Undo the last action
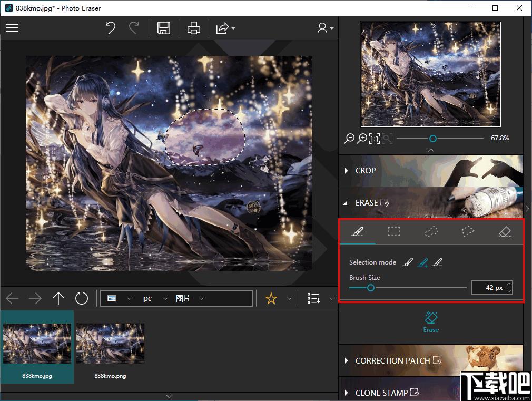 pos(110,28)
